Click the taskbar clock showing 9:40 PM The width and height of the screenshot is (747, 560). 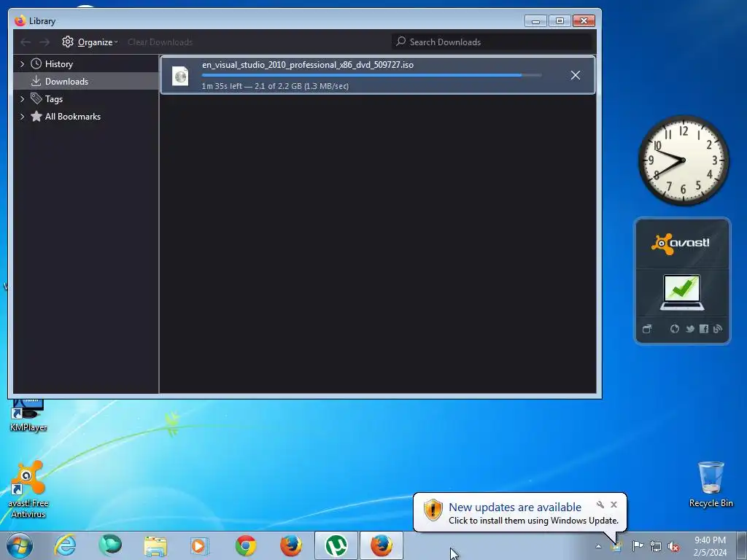(710, 546)
